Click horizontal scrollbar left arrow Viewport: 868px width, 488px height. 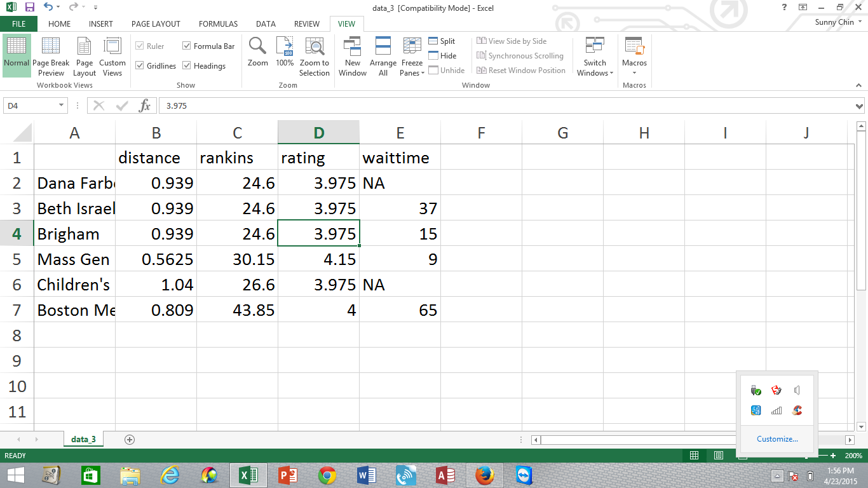[x=536, y=440]
